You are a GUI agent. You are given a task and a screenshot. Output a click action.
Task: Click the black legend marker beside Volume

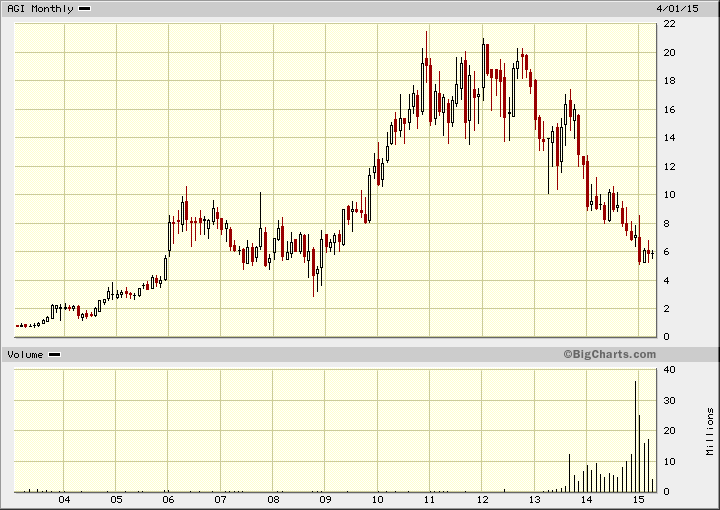[55, 354]
